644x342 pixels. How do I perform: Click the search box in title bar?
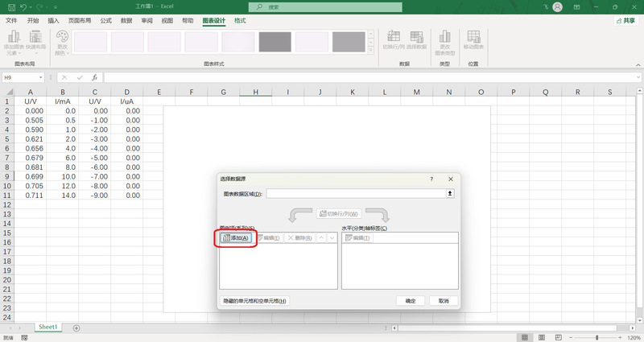tap(325, 7)
